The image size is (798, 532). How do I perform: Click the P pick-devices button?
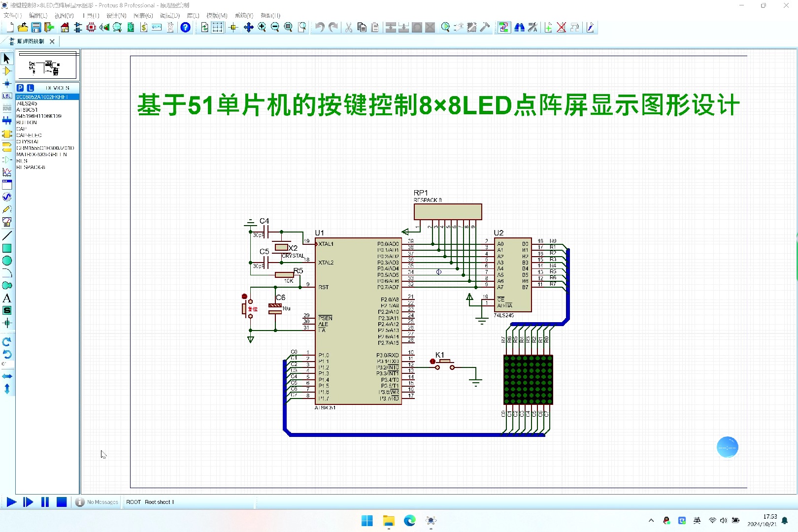click(x=20, y=88)
